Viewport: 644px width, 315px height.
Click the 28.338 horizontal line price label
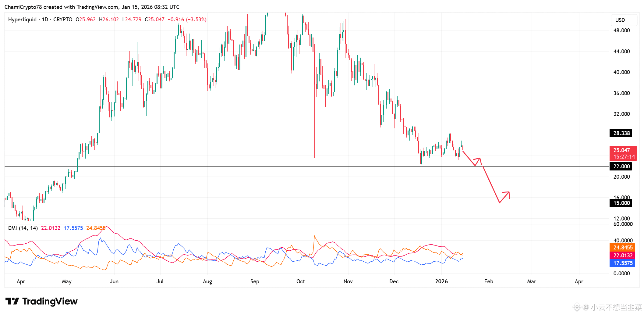[621, 133]
